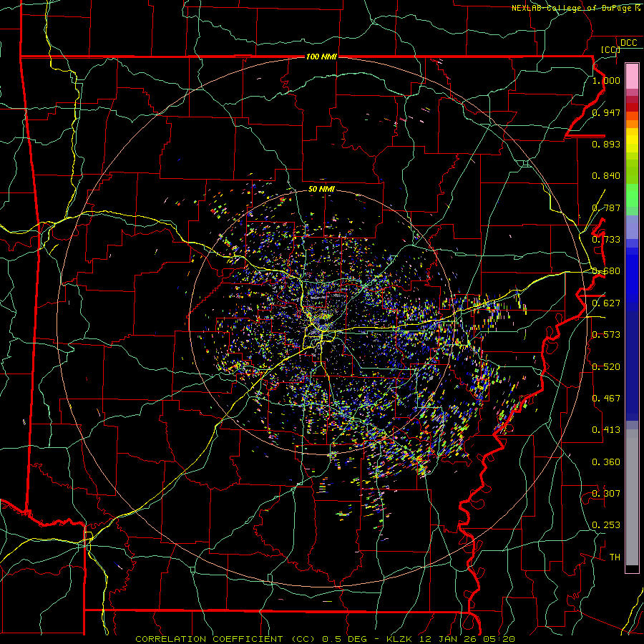Click the DCC product label
The image size is (644, 644).
(x=628, y=43)
